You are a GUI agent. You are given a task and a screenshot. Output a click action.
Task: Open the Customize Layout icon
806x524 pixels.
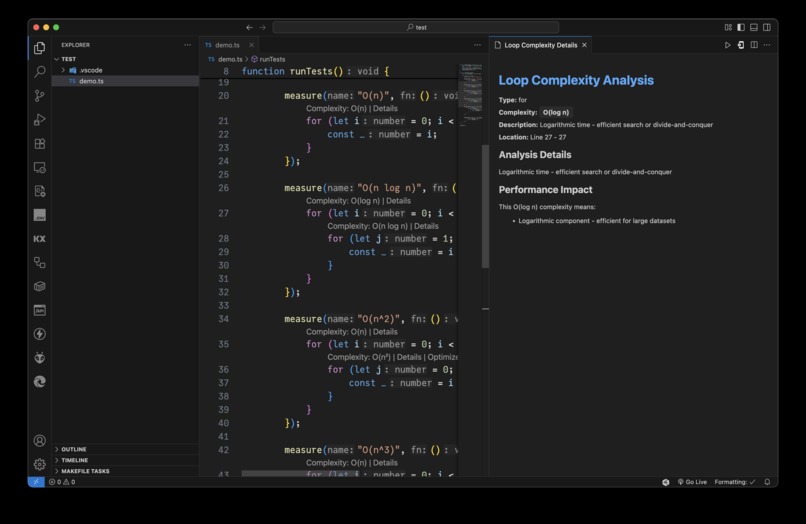(x=728, y=27)
